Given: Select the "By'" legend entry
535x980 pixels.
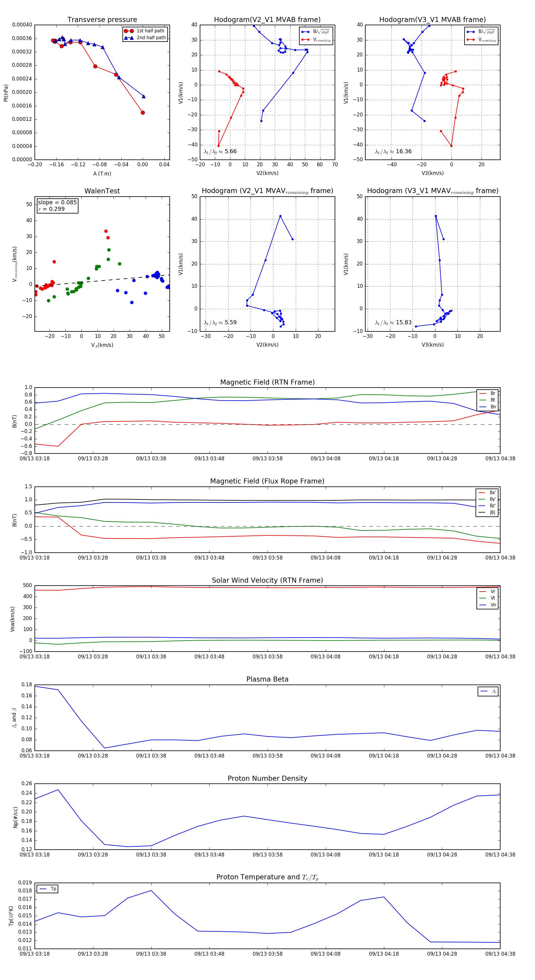Looking at the screenshot, I should coord(487,499).
